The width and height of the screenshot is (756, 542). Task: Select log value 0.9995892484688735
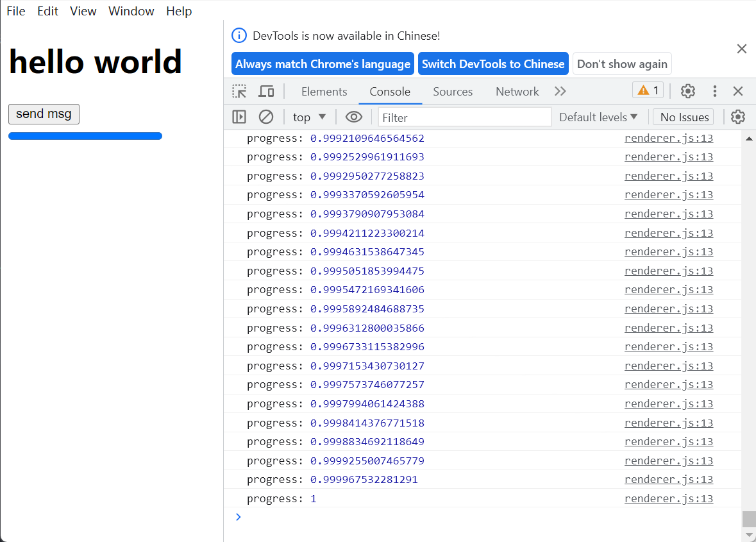(x=367, y=309)
